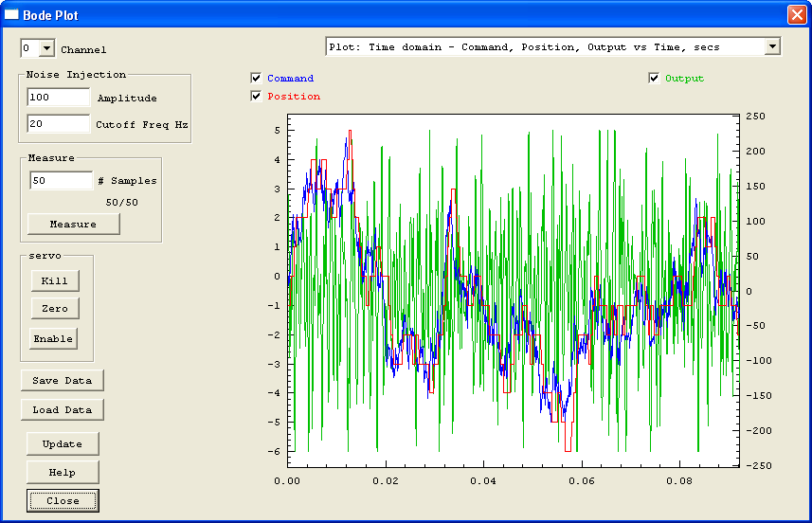Screen dimensions: 812x523
Task: Toggle the Position trace checkbox
Action: click(x=256, y=96)
